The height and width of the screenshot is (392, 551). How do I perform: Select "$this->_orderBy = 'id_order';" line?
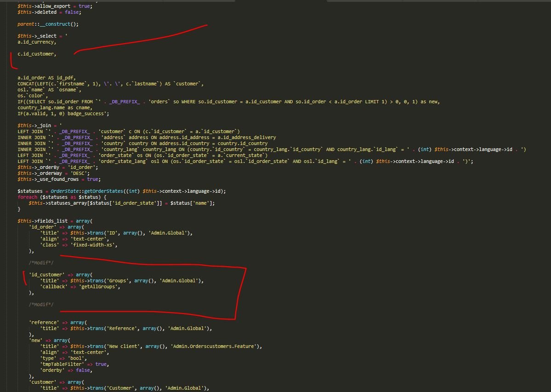coord(57,168)
